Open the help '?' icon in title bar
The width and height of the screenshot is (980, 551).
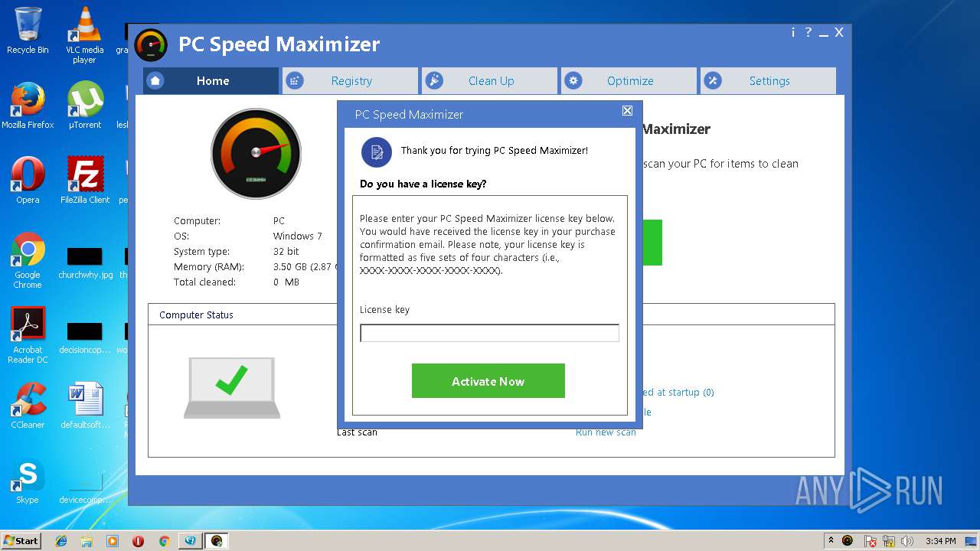click(808, 32)
